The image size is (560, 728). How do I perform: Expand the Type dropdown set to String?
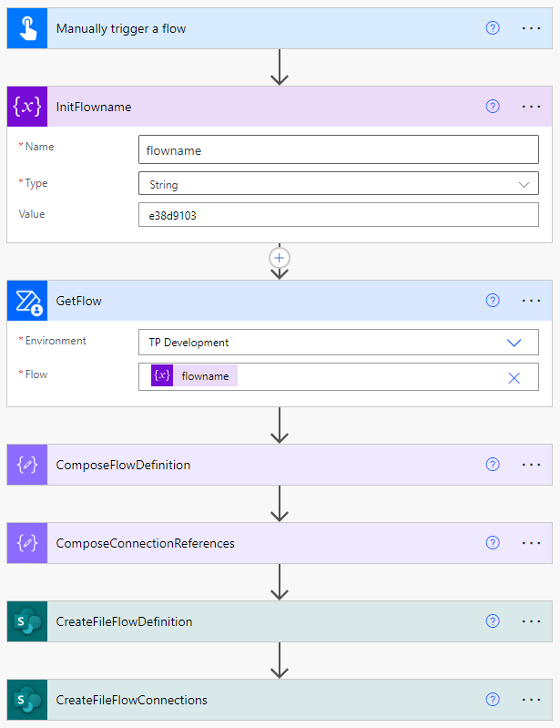(523, 184)
